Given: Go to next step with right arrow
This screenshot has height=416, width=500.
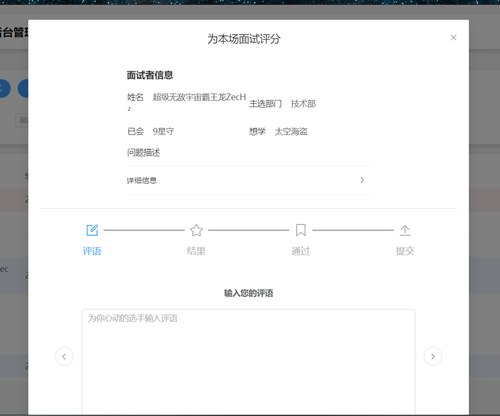Looking at the screenshot, I should pos(433,356).
